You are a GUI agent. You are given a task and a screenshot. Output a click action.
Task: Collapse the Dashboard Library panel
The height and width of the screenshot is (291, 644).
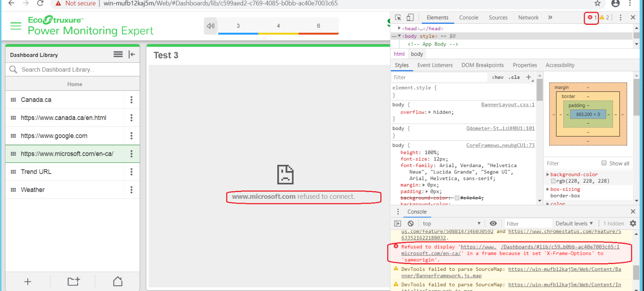click(x=132, y=54)
